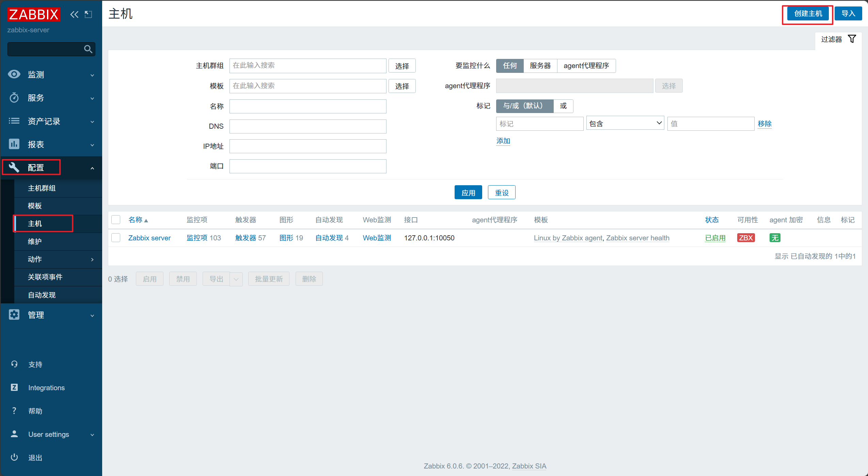
Task: Open the 模板 submenu item
Action: [35, 206]
